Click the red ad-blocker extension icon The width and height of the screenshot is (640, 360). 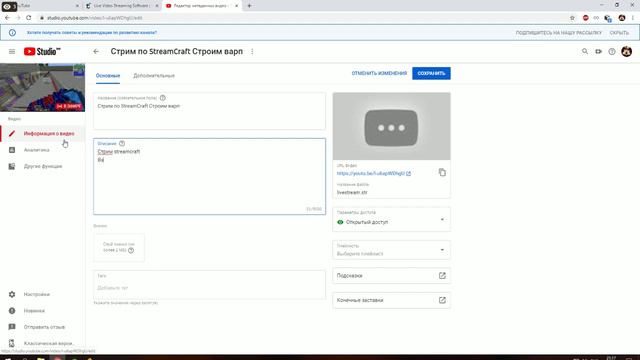tap(585, 18)
